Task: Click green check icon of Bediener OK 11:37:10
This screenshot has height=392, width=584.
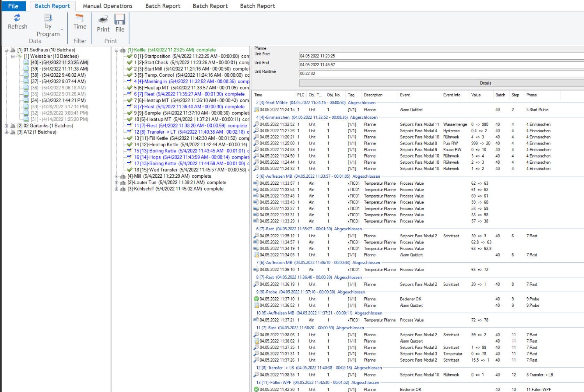Action: pos(256,299)
